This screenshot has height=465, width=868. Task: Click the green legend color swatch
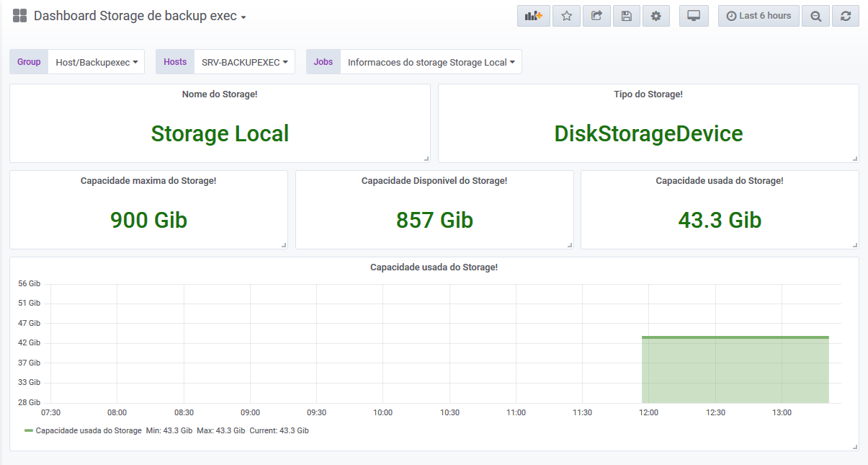coord(29,430)
